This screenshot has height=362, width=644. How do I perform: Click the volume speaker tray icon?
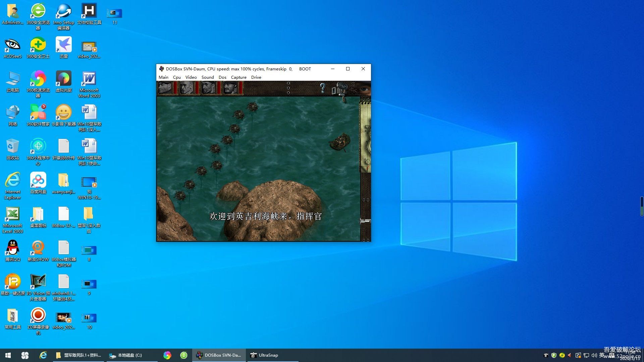pos(594,355)
